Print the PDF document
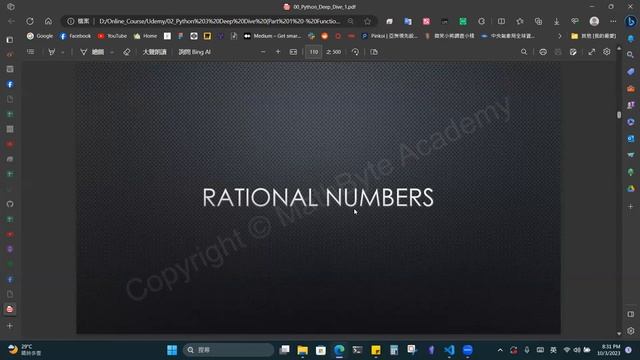This screenshot has height=360, width=640. pos(543,52)
